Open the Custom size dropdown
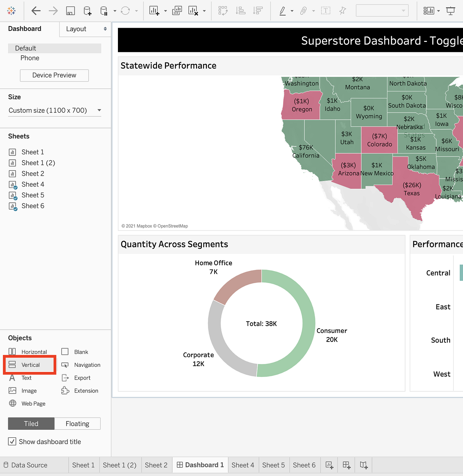This screenshot has width=463, height=476. (55, 110)
